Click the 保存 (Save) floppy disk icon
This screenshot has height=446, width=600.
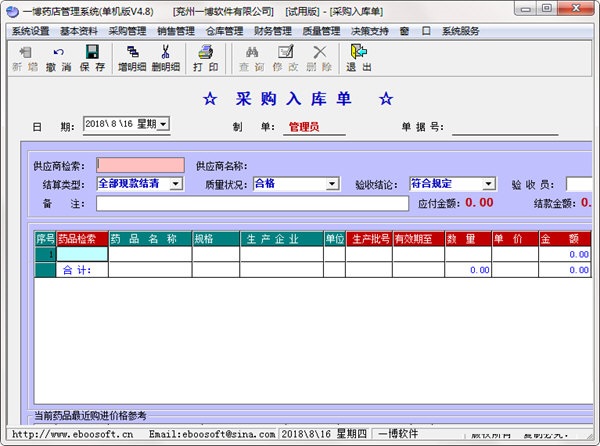pyautogui.click(x=92, y=52)
